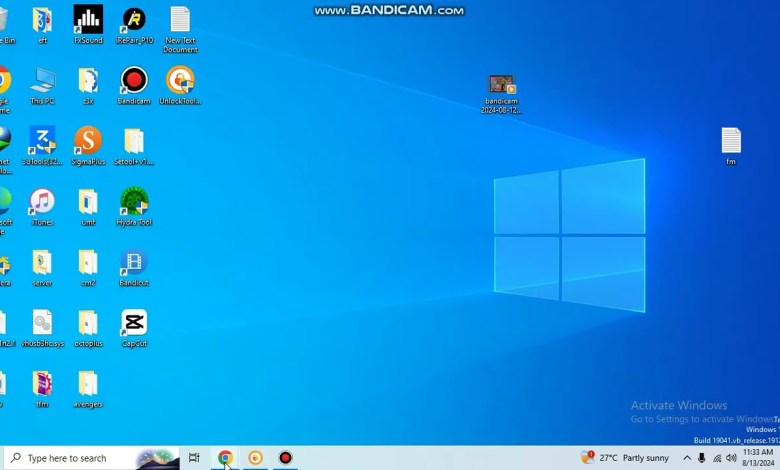Open the weather widget showing Partly sunny
The width and height of the screenshot is (780, 470).
(x=625, y=458)
